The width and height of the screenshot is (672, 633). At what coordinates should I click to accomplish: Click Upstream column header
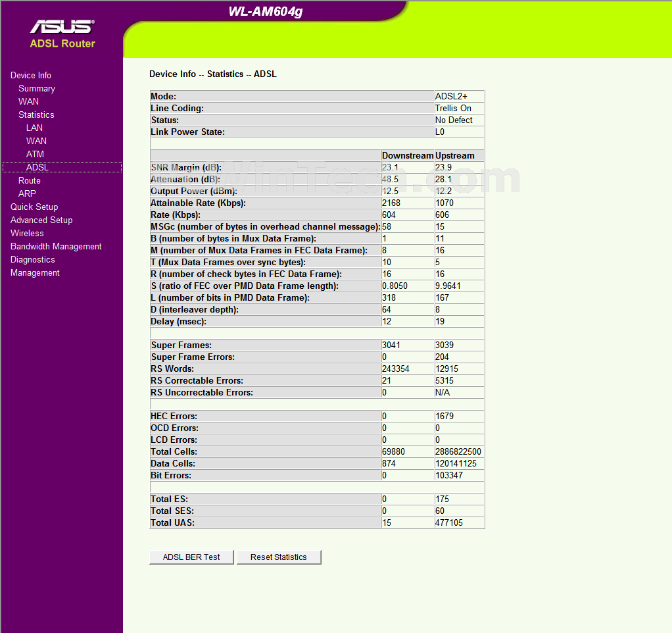[x=455, y=156]
